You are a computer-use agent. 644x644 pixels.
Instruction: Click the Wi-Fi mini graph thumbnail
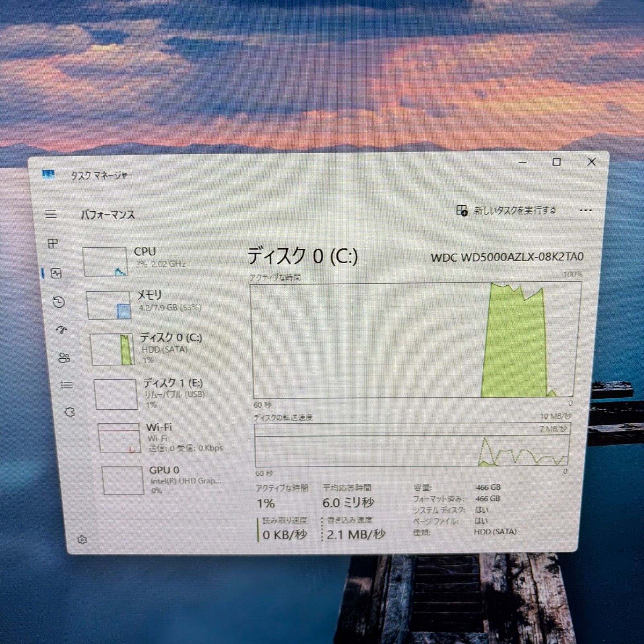(119, 438)
